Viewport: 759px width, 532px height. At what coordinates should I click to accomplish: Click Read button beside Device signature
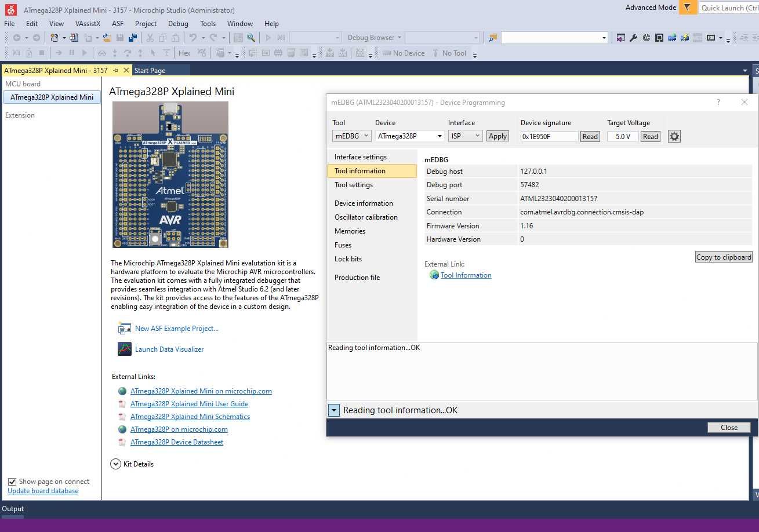[590, 137]
